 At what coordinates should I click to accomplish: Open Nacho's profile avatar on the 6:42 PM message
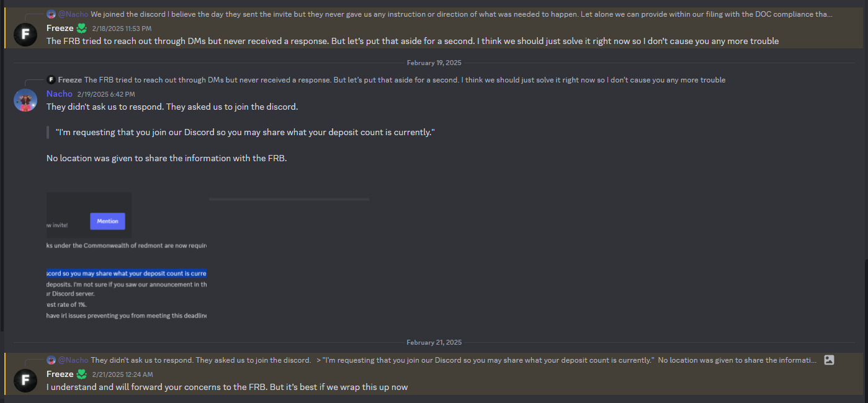(25, 100)
